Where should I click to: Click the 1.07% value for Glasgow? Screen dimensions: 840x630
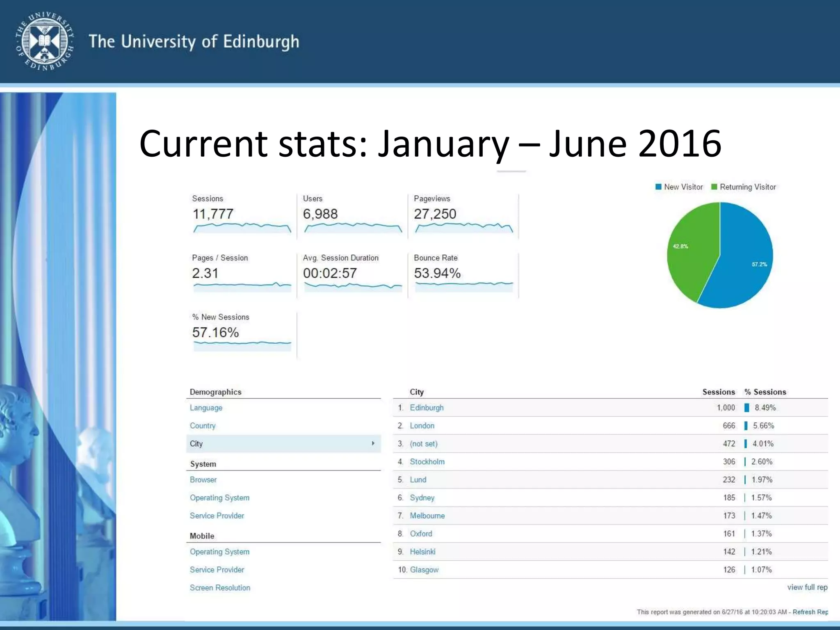coord(761,570)
